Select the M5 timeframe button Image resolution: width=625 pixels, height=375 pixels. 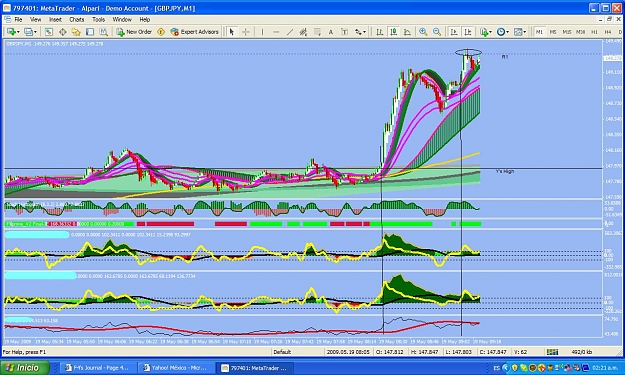click(553, 32)
